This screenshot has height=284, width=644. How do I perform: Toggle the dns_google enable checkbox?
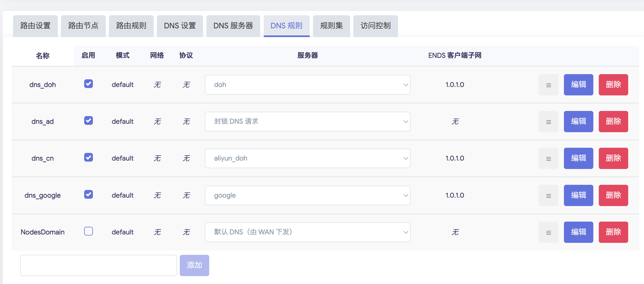(x=89, y=194)
